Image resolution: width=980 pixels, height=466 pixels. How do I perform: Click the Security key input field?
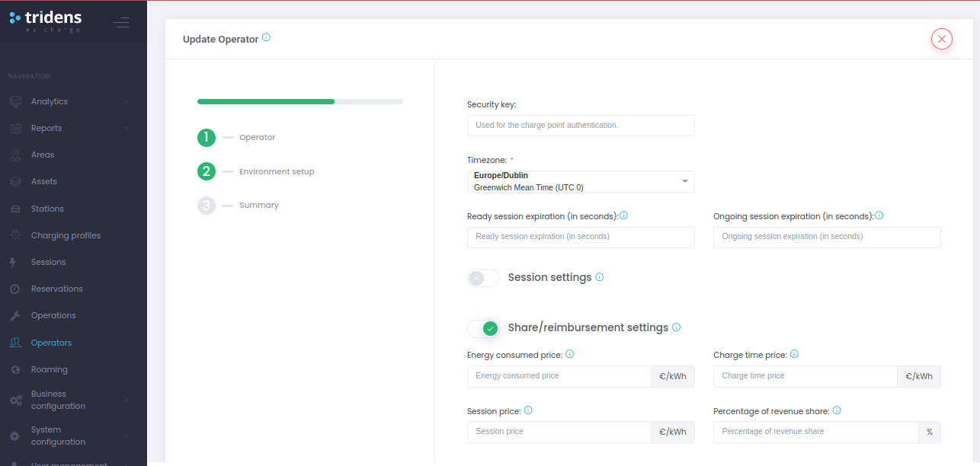(581, 125)
